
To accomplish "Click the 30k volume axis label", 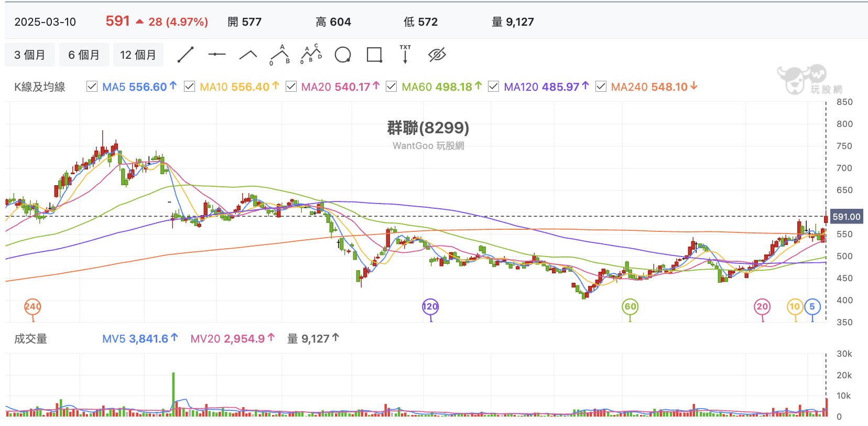I will pos(844,354).
